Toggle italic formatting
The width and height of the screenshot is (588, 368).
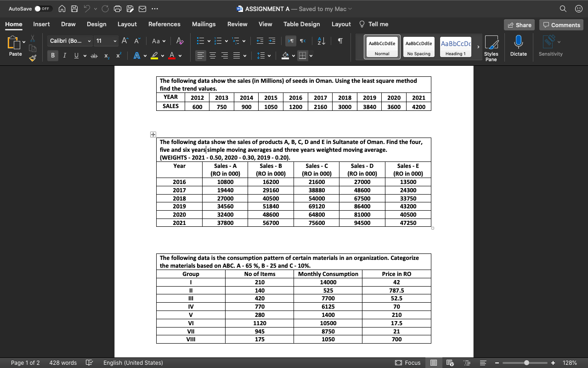point(64,55)
